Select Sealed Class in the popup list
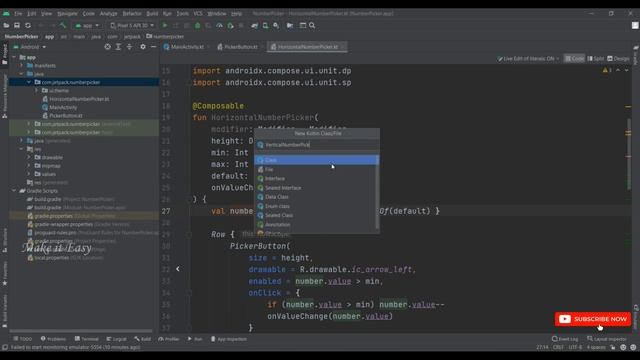This screenshot has width=640, height=360. (x=316, y=215)
